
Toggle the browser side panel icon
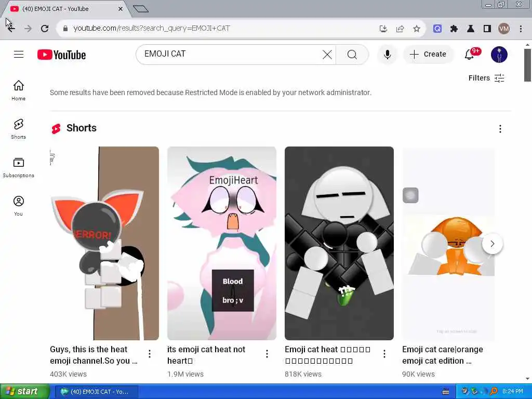487,29
